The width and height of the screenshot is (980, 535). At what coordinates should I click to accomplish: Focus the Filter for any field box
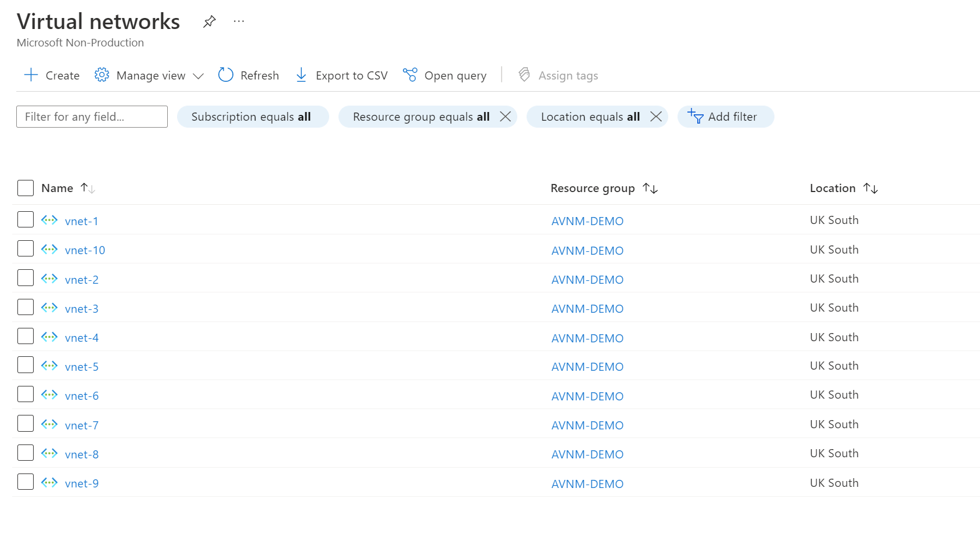coord(92,117)
